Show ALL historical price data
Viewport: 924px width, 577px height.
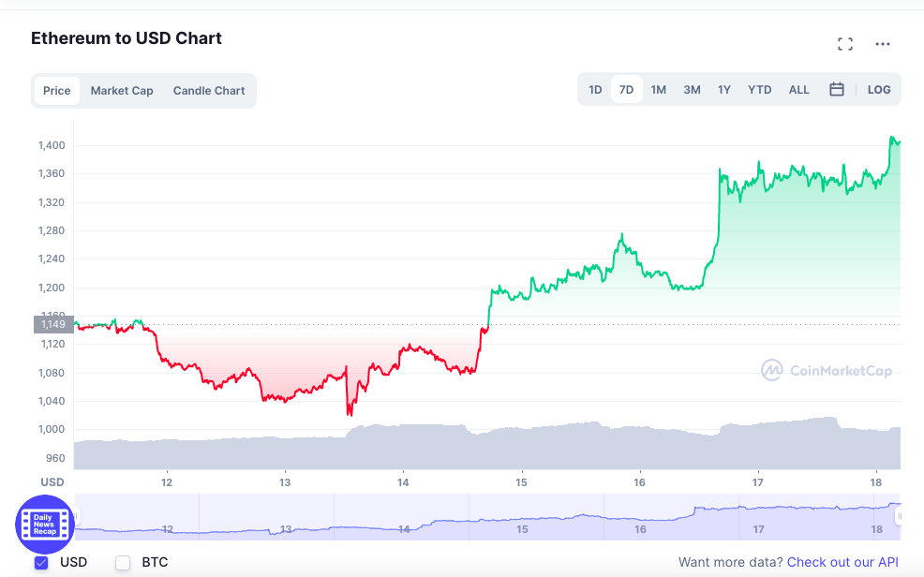pyautogui.click(x=798, y=90)
